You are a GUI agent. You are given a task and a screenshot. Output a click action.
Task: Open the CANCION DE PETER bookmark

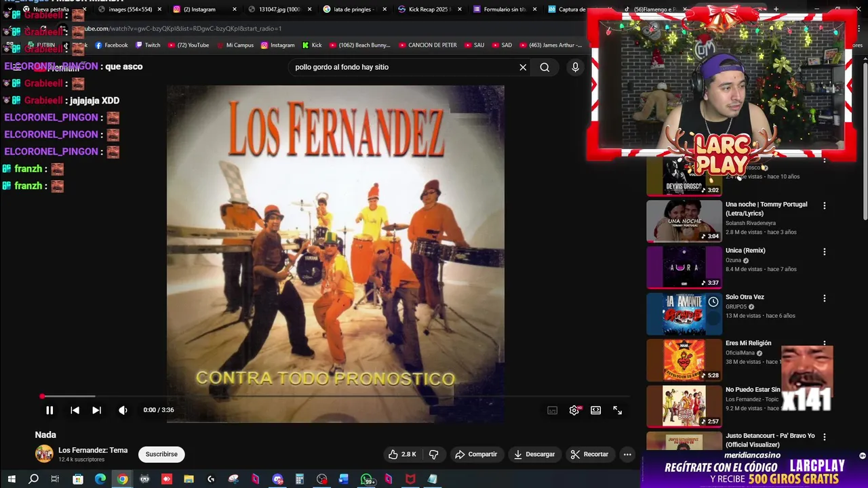point(427,45)
